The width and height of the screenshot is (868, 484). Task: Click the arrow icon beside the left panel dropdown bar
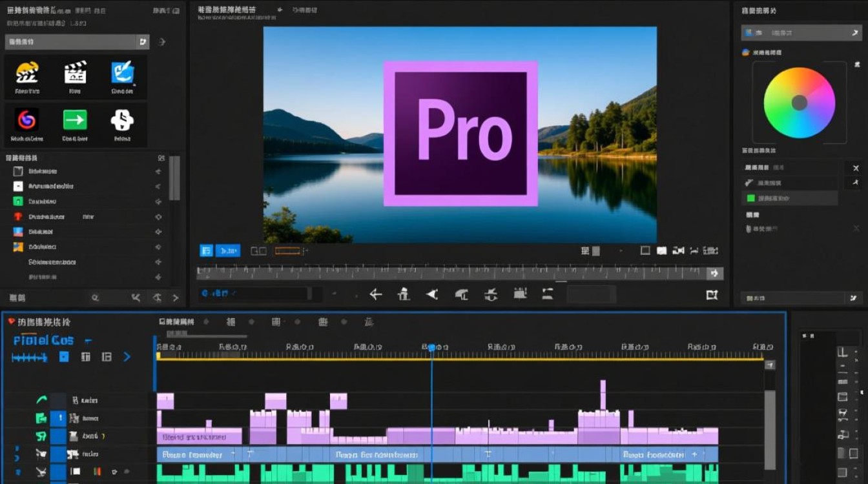(162, 42)
